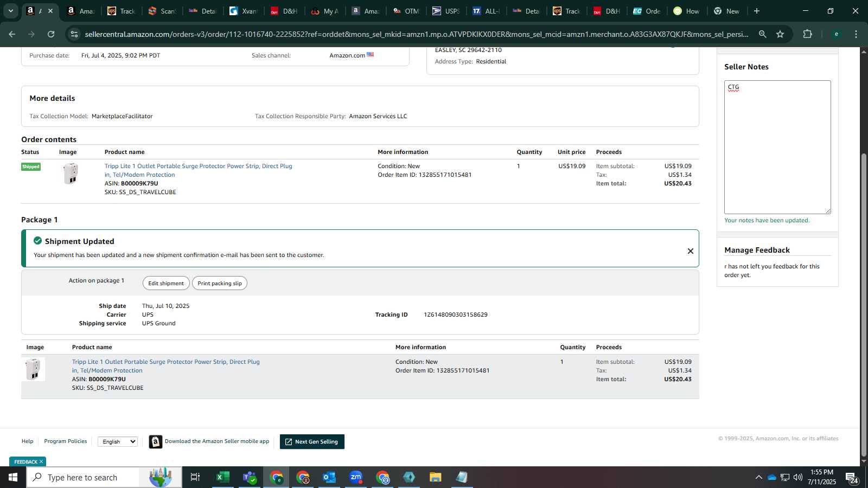Open the Tripp Lite product link in Order contents
Viewport: 868px width, 488px height.
tap(198, 170)
